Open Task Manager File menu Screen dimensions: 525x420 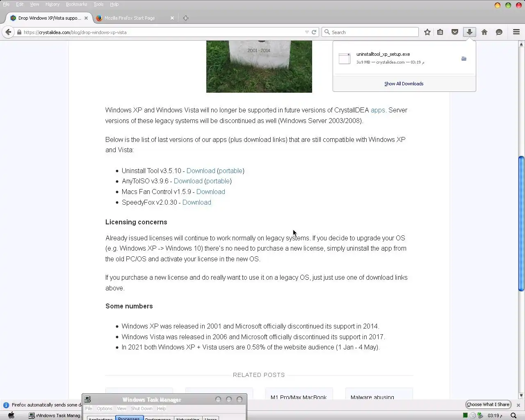89,409
